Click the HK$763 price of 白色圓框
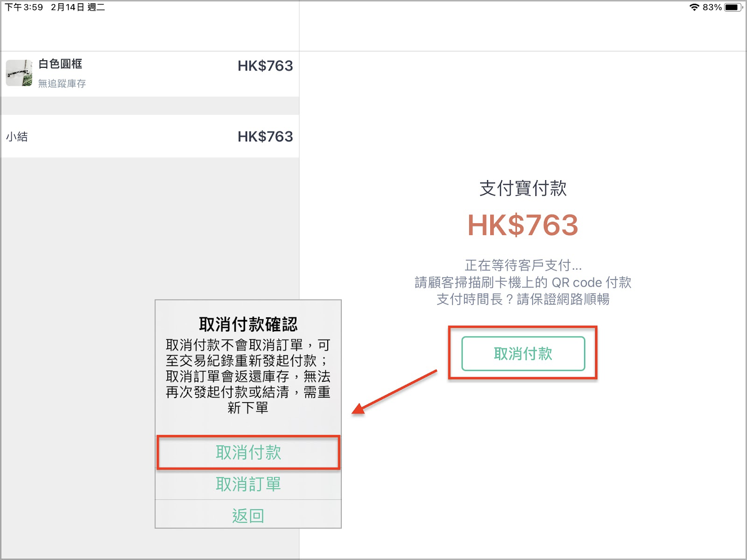The height and width of the screenshot is (560, 747). coord(265,66)
